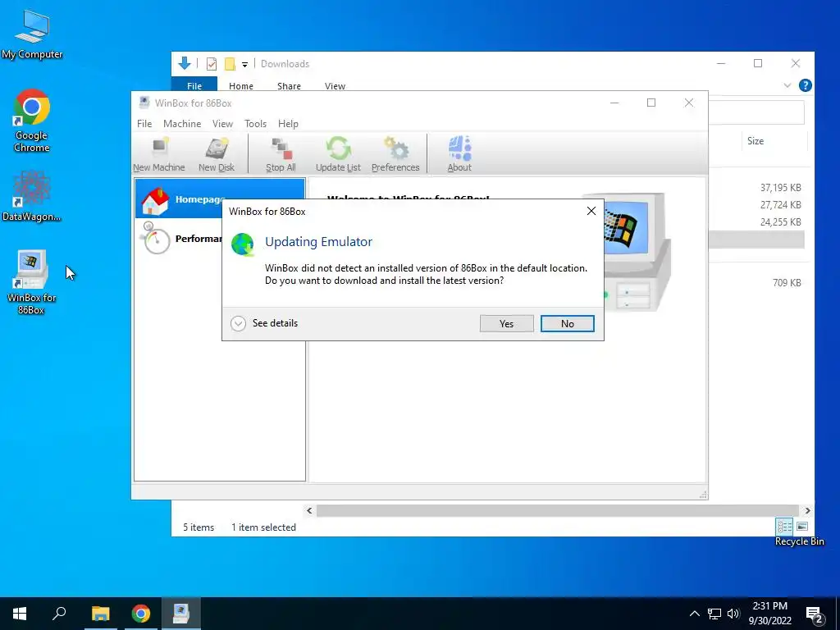Open Preferences from the WinBox toolbar
840x630 pixels.
[395, 154]
